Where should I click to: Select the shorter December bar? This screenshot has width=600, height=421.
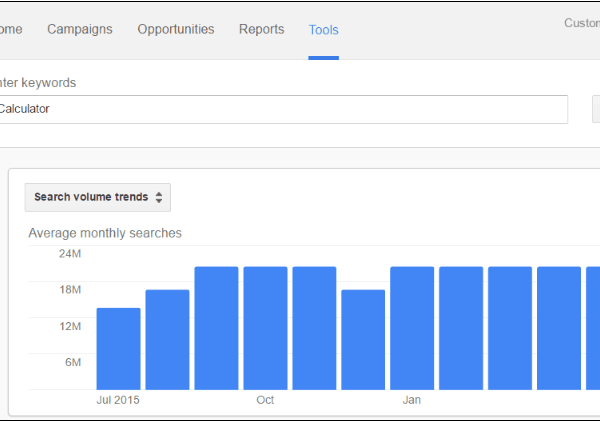363,340
